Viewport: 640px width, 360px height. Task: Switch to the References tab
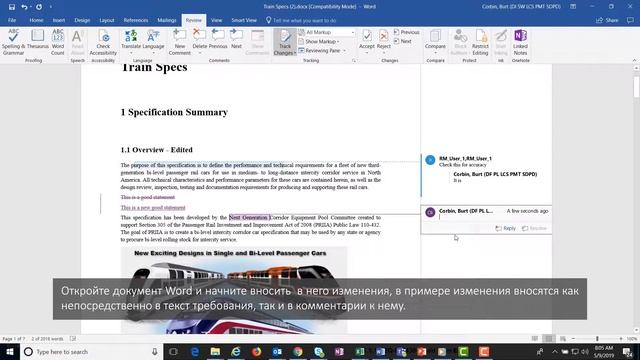pos(136,20)
